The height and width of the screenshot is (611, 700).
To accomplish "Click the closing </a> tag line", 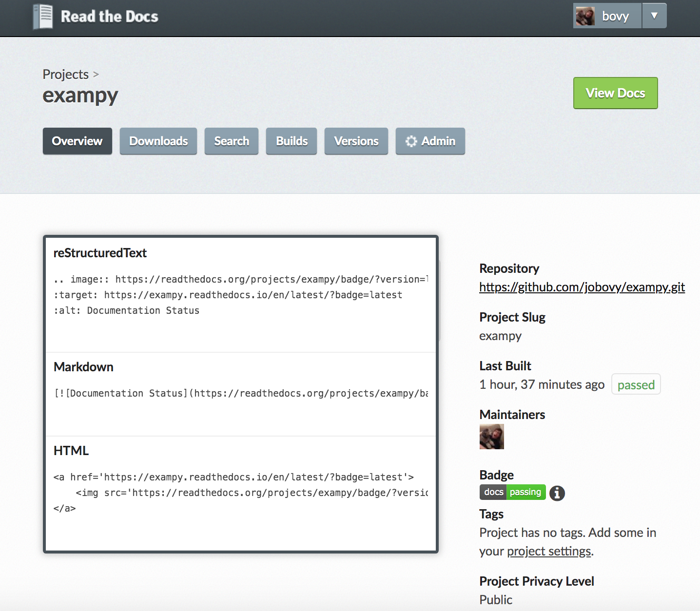I will [64, 508].
